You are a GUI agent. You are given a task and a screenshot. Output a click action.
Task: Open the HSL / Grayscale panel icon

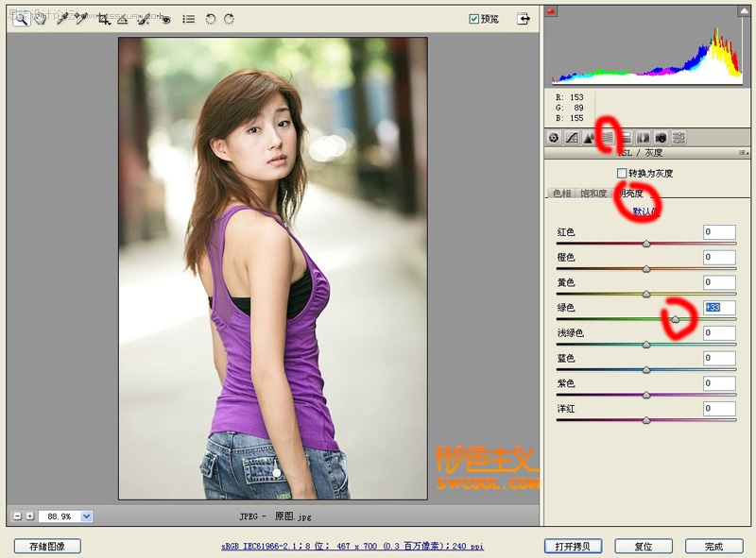[x=607, y=138]
